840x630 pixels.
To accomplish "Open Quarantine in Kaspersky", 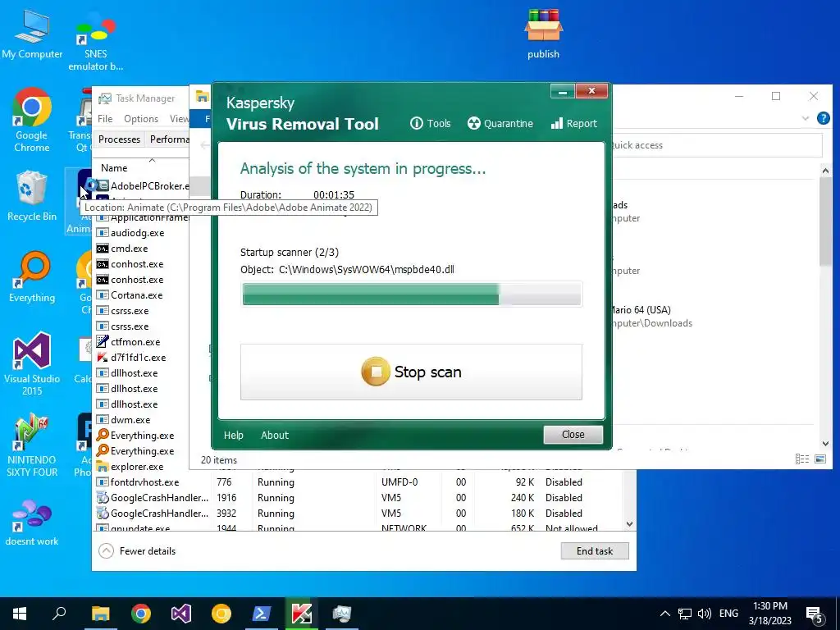I will coord(500,123).
